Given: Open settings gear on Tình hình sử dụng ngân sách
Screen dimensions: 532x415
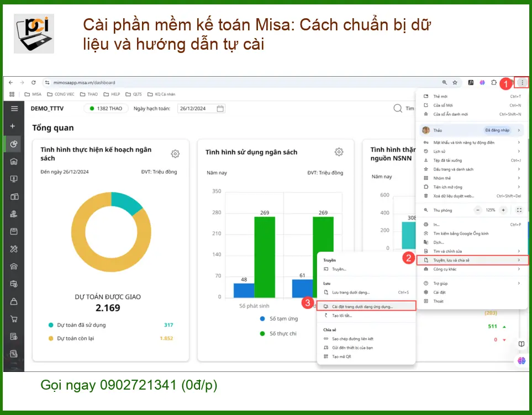Looking at the screenshot, I should pos(339,152).
